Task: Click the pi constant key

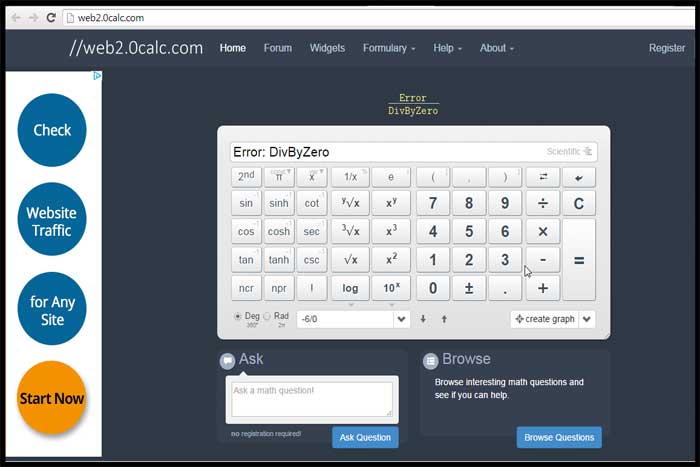Action: click(x=279, y=177)
